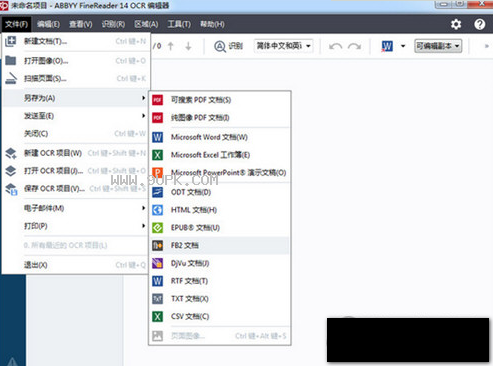The width and height of the screenshot is (493, 366).
Task: Click the 保存 OCR 项目 disk icon
Action: [x=11, y=189]
